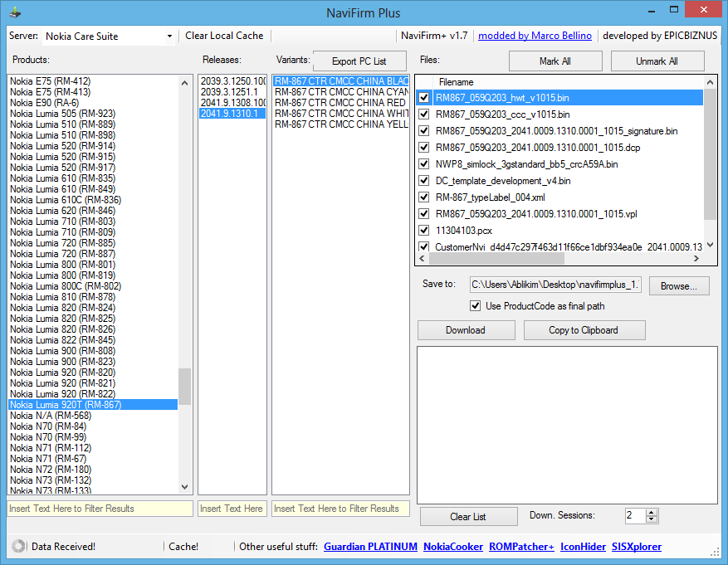Open modded by Marco Bellino link
The height and width of the screenshot is (565, 728).
535,36
